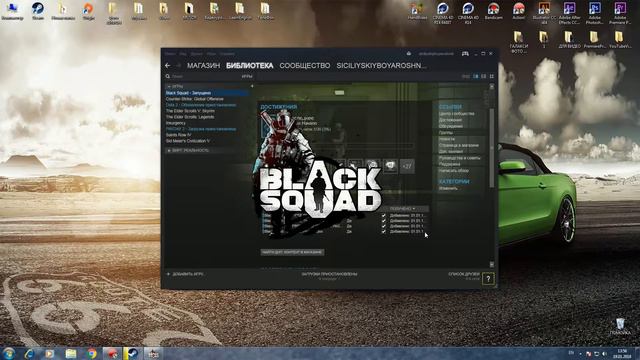Open the Recycle Bin on the desktop
Screen dimensions: 640x360
point(620,327)
